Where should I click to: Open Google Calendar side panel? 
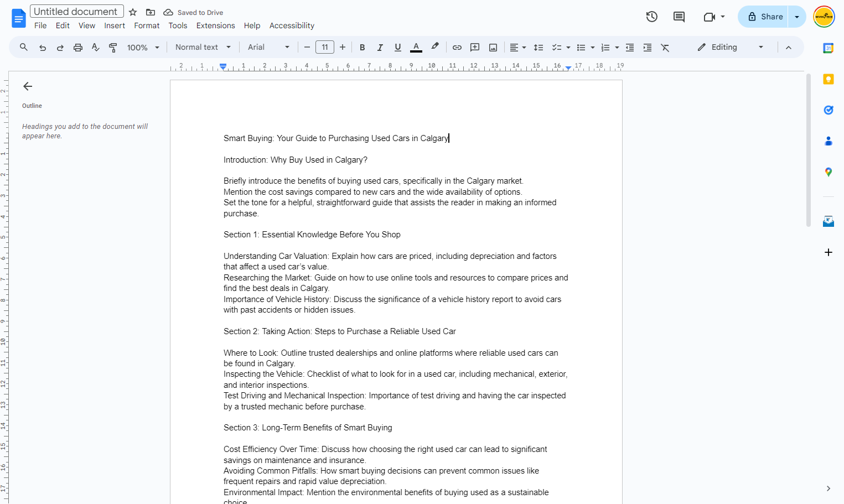(x=829, y=48)
